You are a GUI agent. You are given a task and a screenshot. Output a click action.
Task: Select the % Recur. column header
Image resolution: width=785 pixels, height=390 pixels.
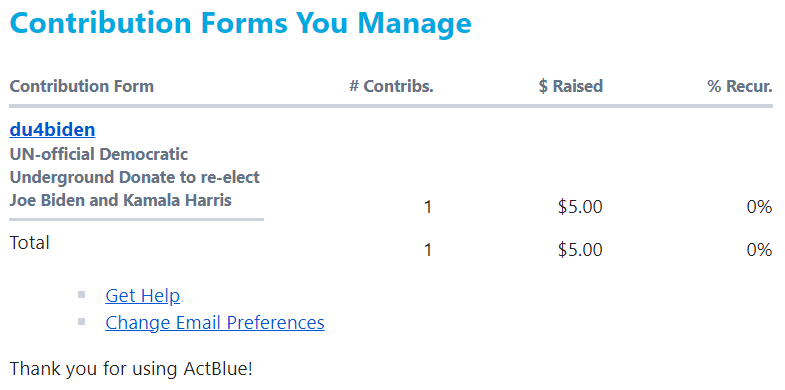click(740, 86)
